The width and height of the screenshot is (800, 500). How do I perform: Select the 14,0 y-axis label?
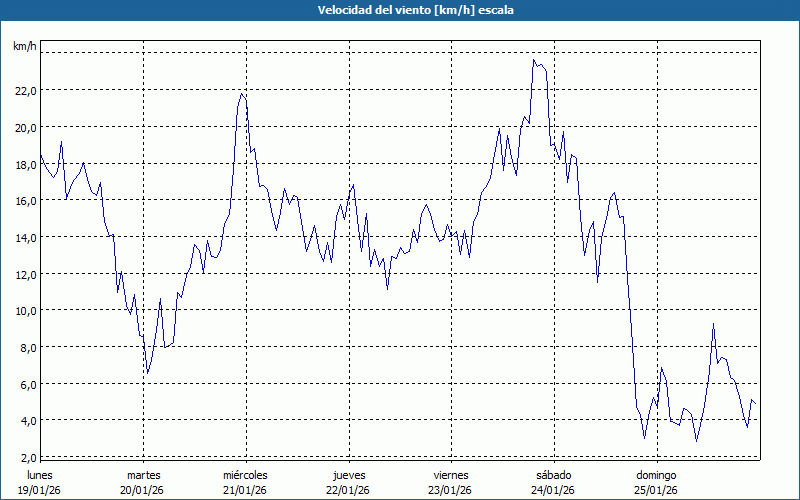tap(25, 237)
